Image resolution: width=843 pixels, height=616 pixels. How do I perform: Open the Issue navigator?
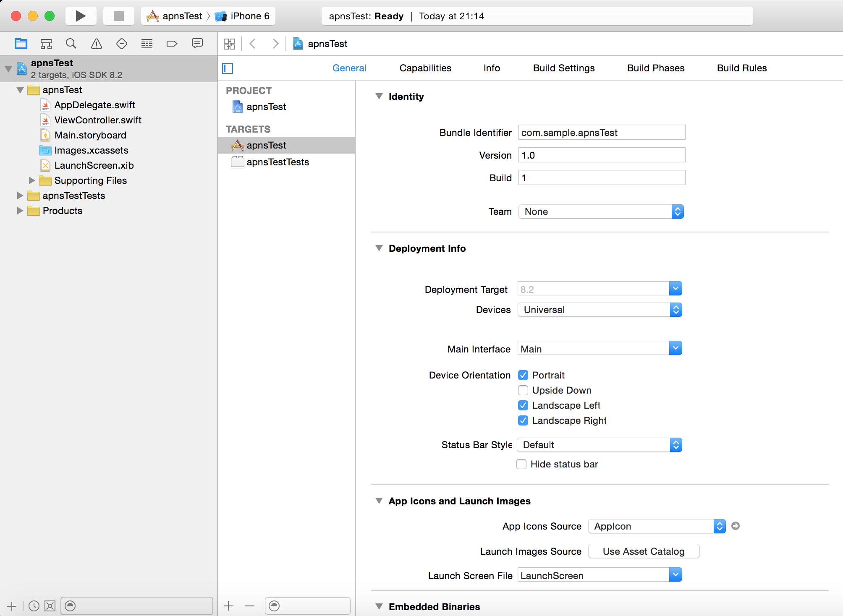(97, 44)
